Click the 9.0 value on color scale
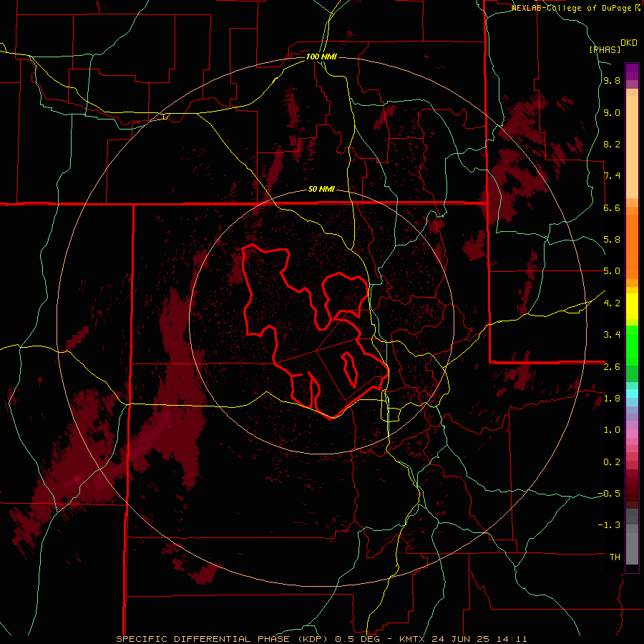The image size is (644, 644). pos(612,112)
